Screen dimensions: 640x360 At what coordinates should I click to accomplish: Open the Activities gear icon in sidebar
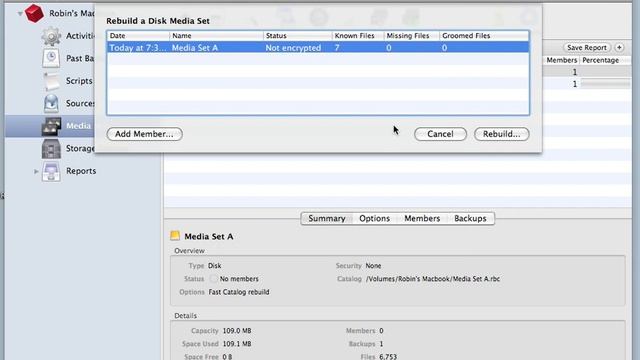(x=51, y=36)
